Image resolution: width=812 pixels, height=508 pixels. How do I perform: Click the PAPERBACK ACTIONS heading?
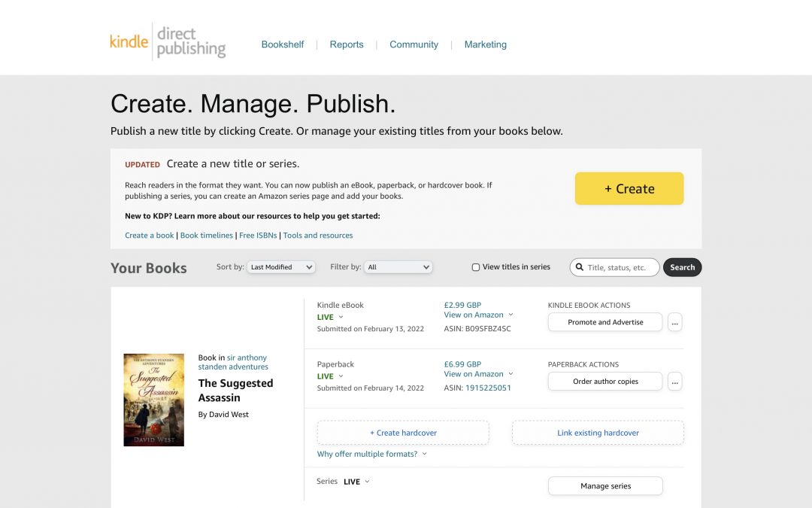pyautogui.click(x=583, y=364)
